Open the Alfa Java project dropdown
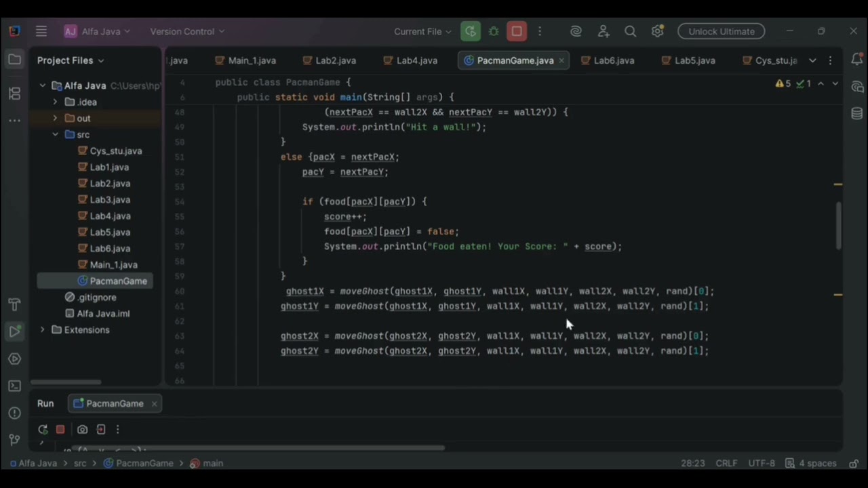 97,31
